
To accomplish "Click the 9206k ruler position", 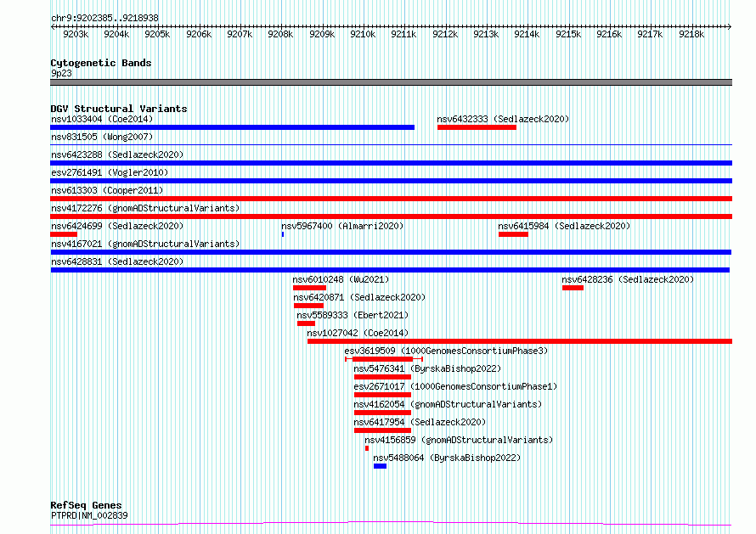I will coord(199,34).
